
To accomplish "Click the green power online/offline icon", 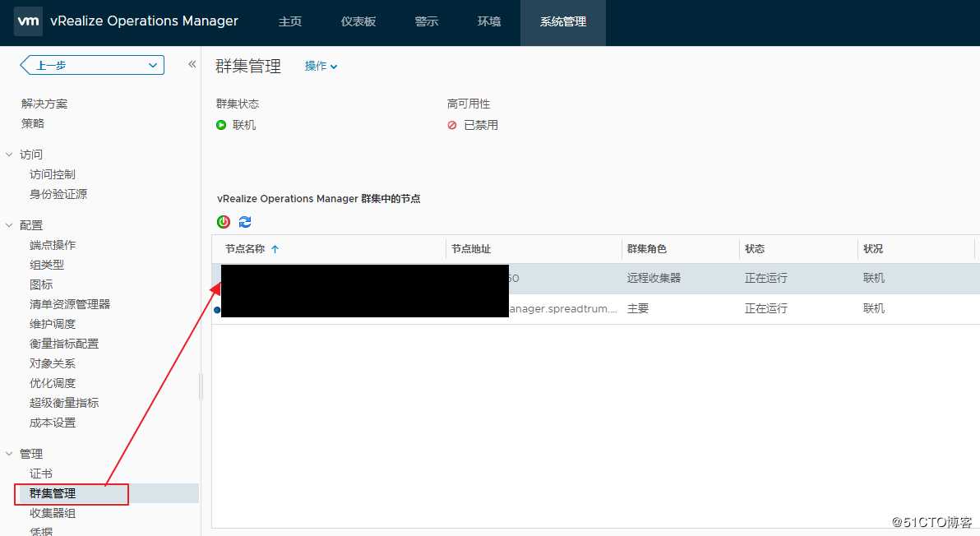I will pos(223,222).
